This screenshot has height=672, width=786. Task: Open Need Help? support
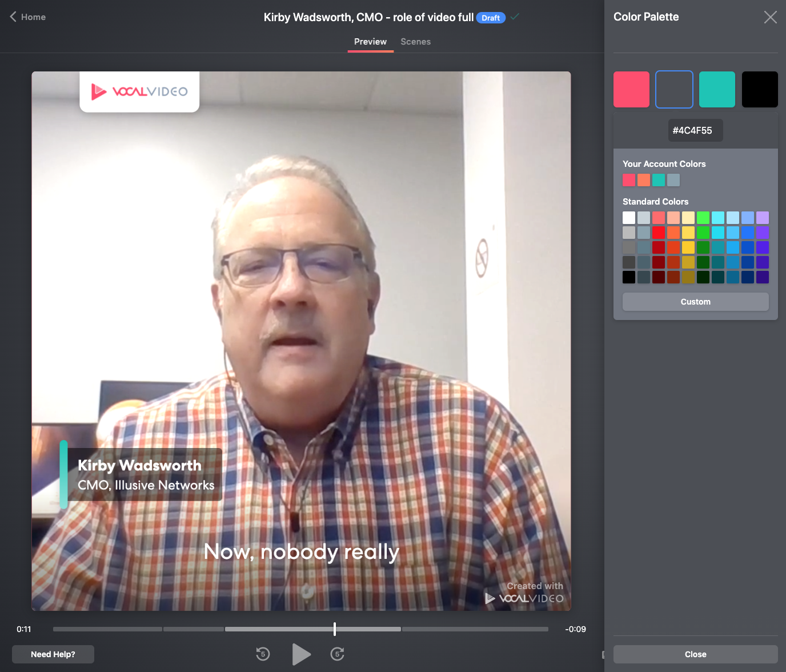pos(53,654)
